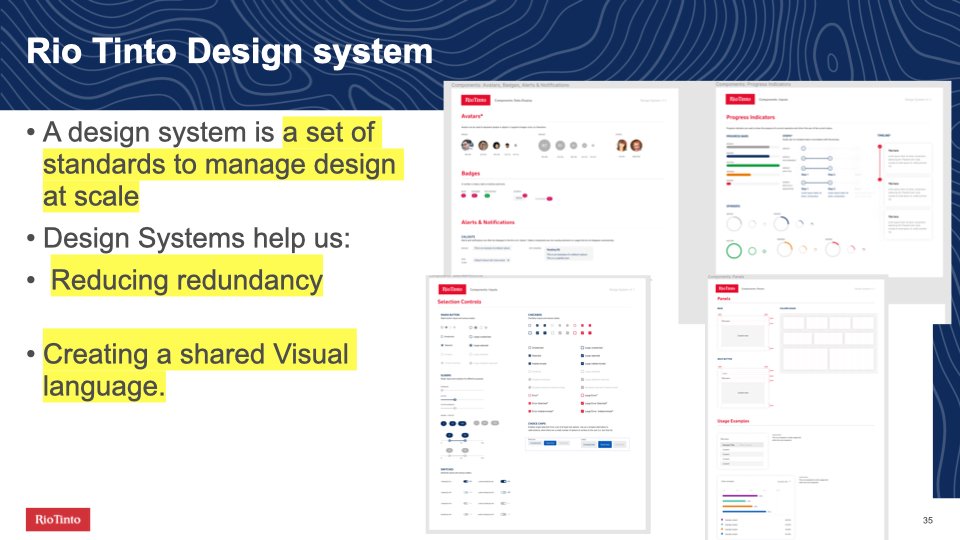The image size is (960, 540).
Task: Click Rio Tinto logo on Selection Controls page
Action: coord(452,289)
